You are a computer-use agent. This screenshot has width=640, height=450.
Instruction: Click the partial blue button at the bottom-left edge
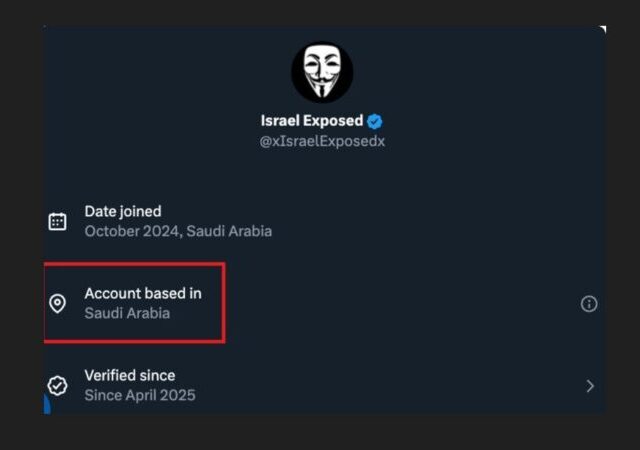[47, 404]
